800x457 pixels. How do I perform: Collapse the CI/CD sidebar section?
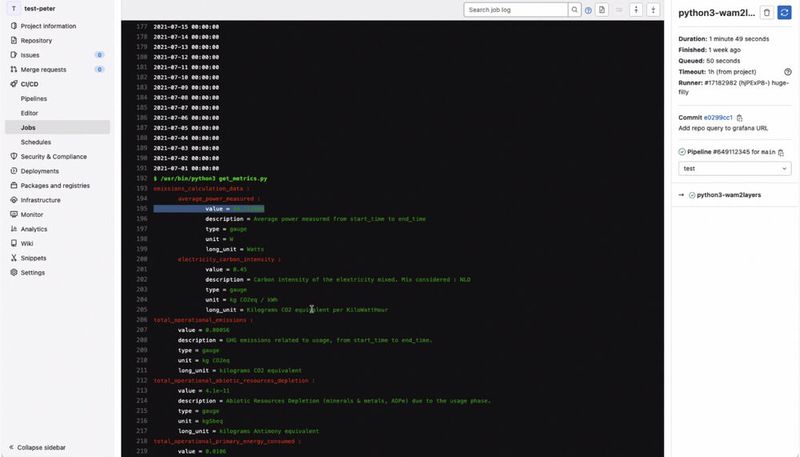coord(30,84)
